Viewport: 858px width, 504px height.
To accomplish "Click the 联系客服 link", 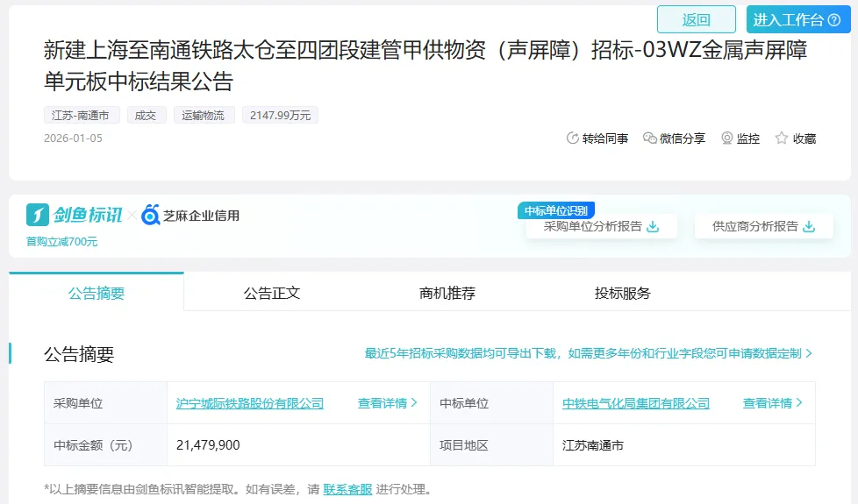I will pyautogui.click(x=347, y=489).
